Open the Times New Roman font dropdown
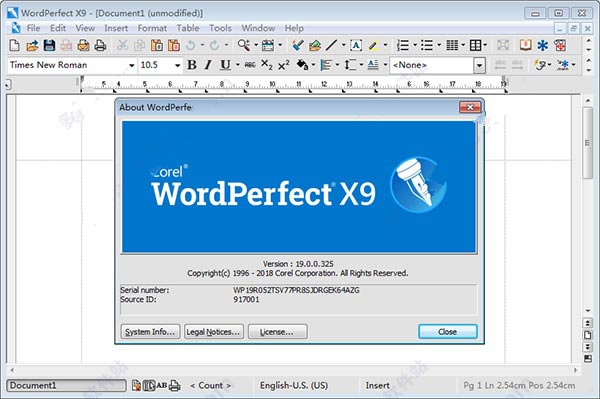 (131, 65)
